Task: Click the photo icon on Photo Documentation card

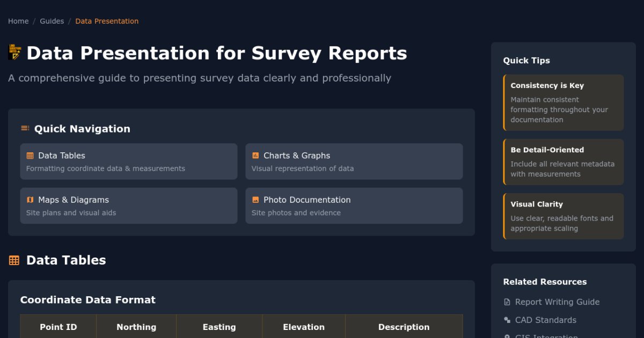Action: (x=255, y=199)
